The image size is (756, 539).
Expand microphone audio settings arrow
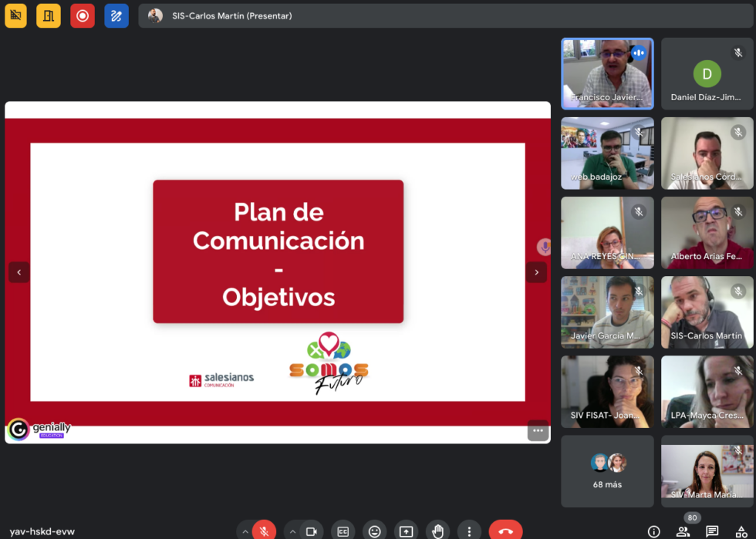click(x=245, y=531)
